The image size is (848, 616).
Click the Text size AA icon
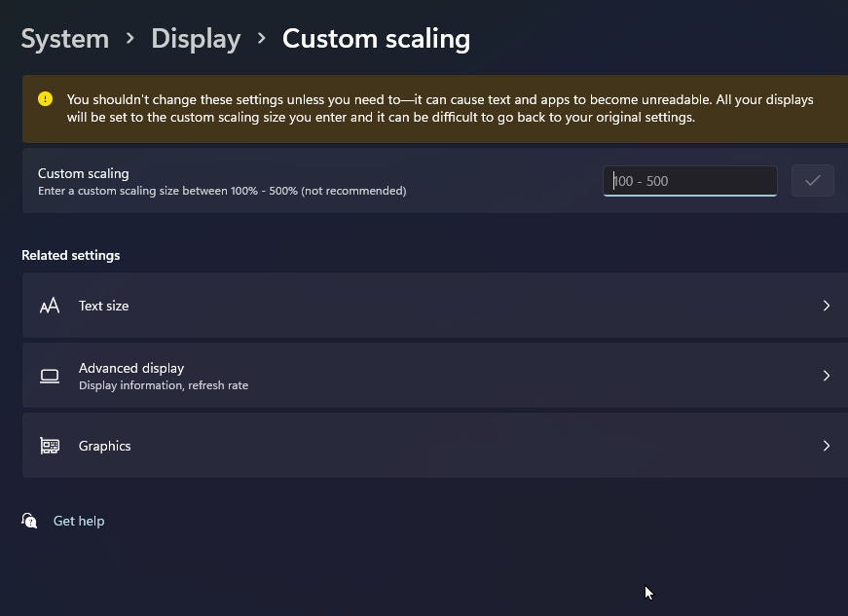(x=50, y=306)
